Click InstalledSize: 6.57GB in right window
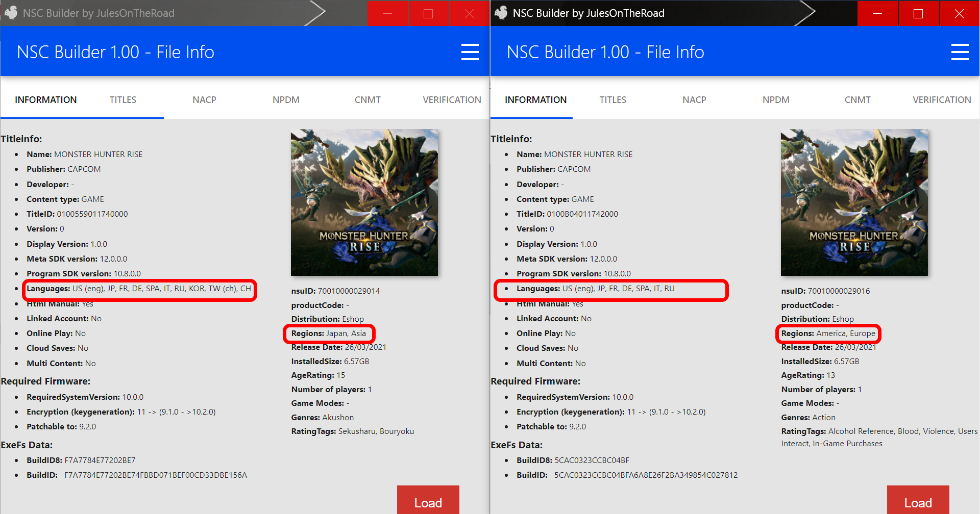Image resolution: width=980 pixels, height=514 pixels. [820, 362]
